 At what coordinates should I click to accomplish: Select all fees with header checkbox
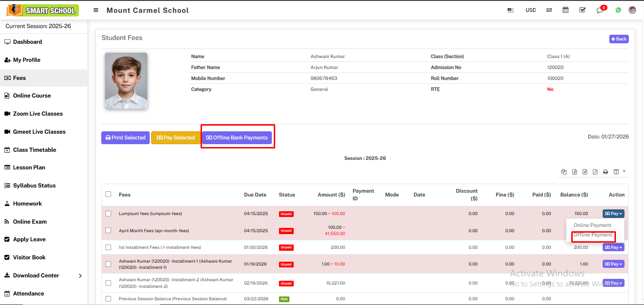pos(108,194)
